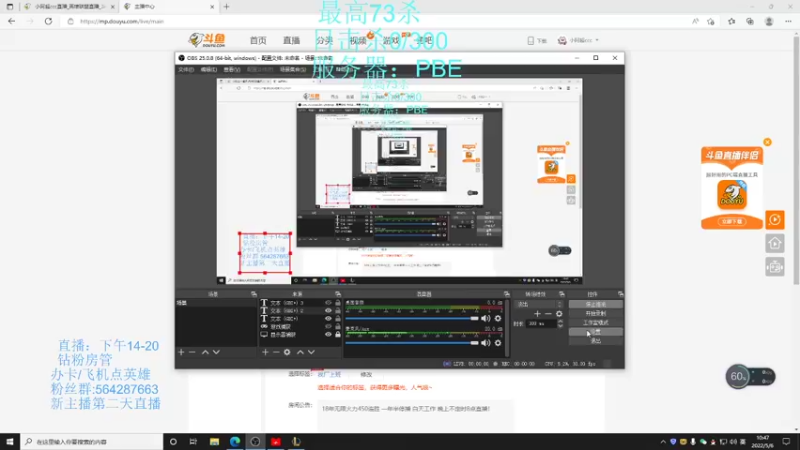The height and width of the screenshot is (450, 800).
Task: Click the 设置 button in OBS Controls
Action: tap(595, 332)
